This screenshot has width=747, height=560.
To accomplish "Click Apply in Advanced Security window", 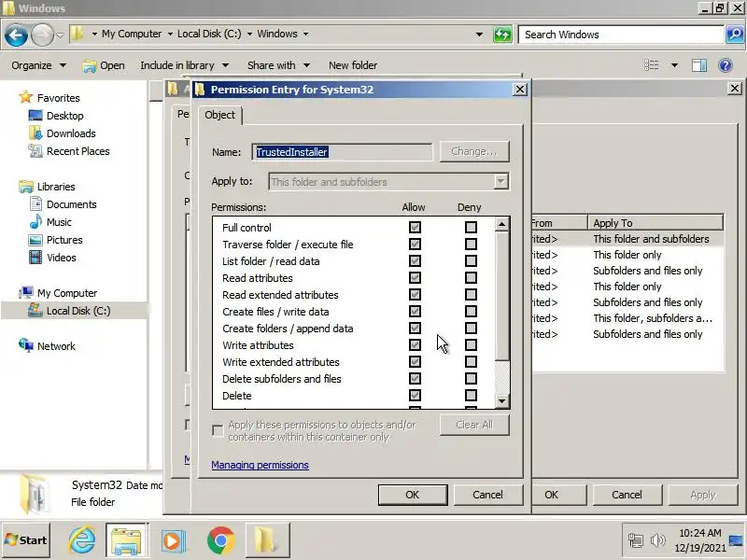I will click(703, 495).
